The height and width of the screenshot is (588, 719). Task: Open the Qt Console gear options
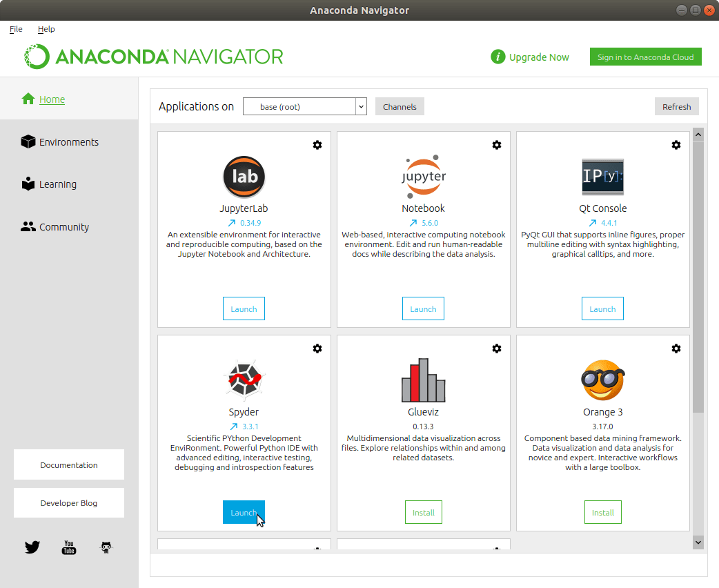(676, 145)
